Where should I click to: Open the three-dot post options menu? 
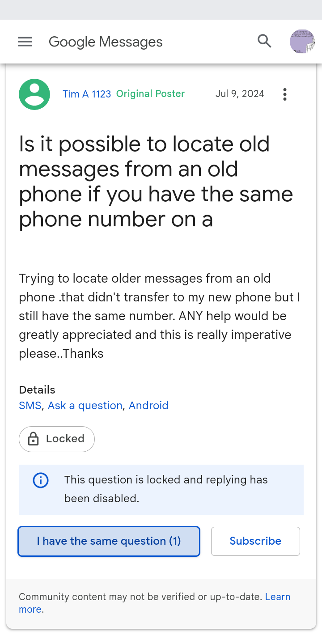coord(285,94)
